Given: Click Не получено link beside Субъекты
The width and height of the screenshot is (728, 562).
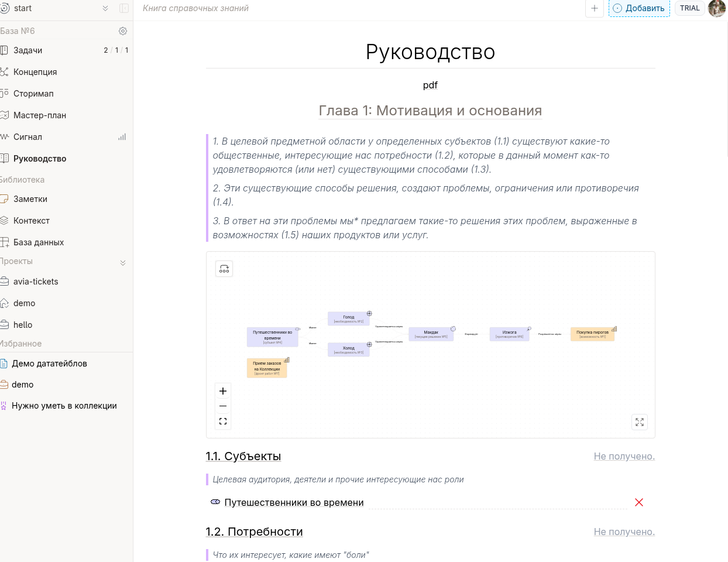Looking at the screenshot, I should point(624,456).
